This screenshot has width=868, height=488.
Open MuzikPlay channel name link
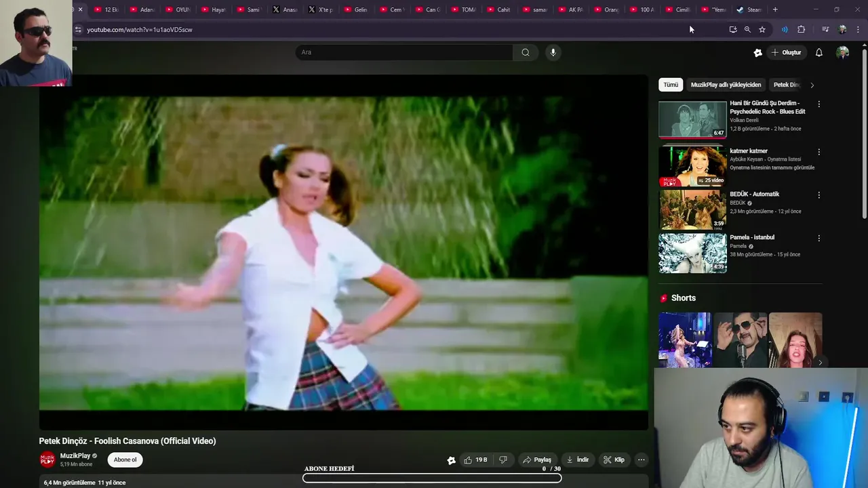pos(75,456)
